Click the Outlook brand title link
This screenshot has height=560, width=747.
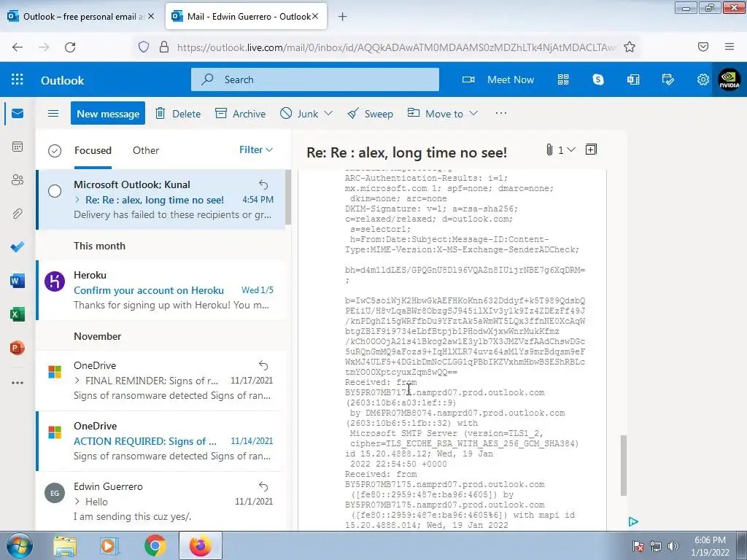coord(63,80)
